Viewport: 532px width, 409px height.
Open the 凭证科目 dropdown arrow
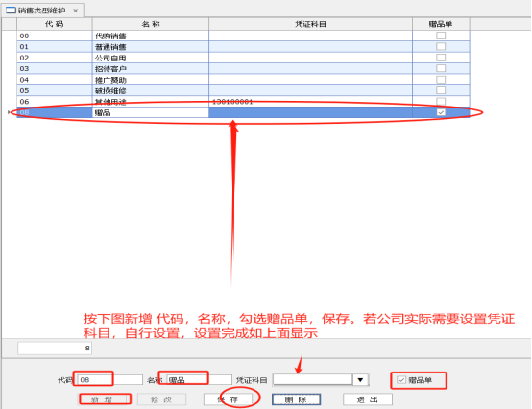tap(360, 380)
